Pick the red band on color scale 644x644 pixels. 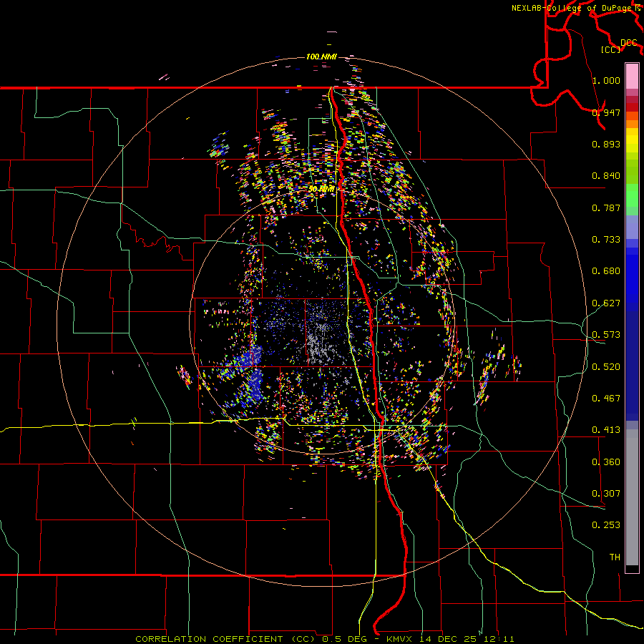coord(632,107)
